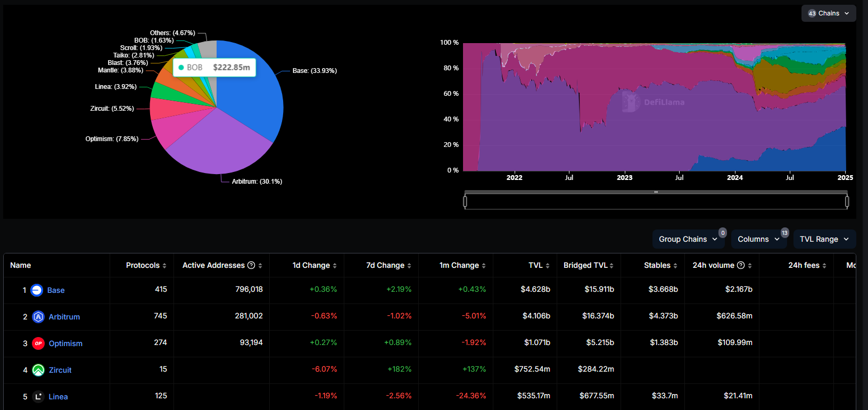Click the Active Addresses help icon

251,265
